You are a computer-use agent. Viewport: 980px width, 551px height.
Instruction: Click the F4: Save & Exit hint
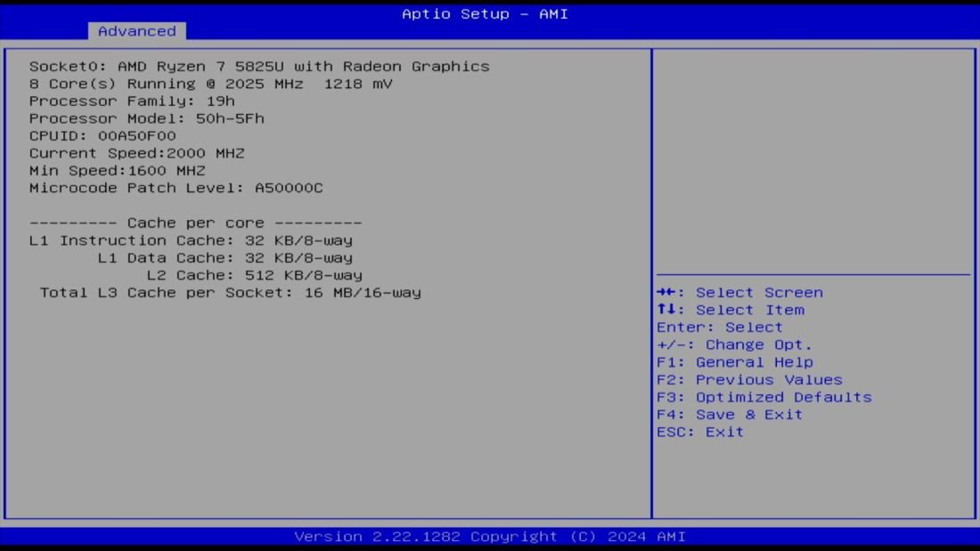(x=730, y=415)
